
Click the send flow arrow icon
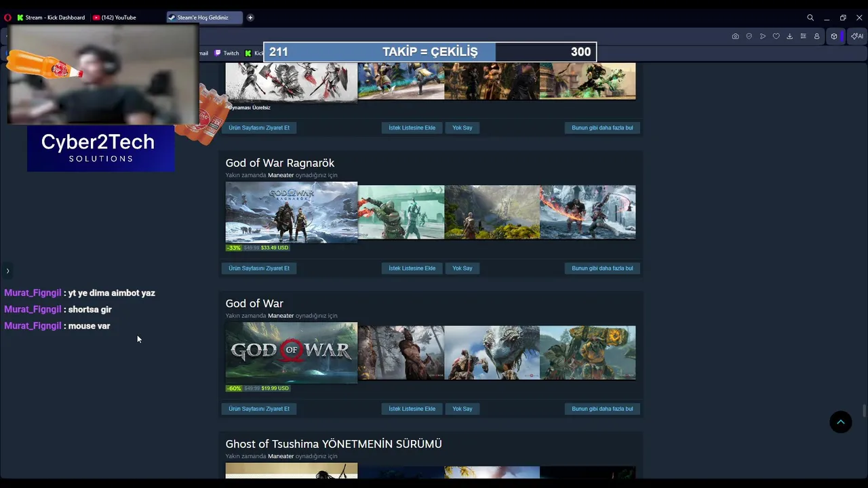tap(763, 36)
